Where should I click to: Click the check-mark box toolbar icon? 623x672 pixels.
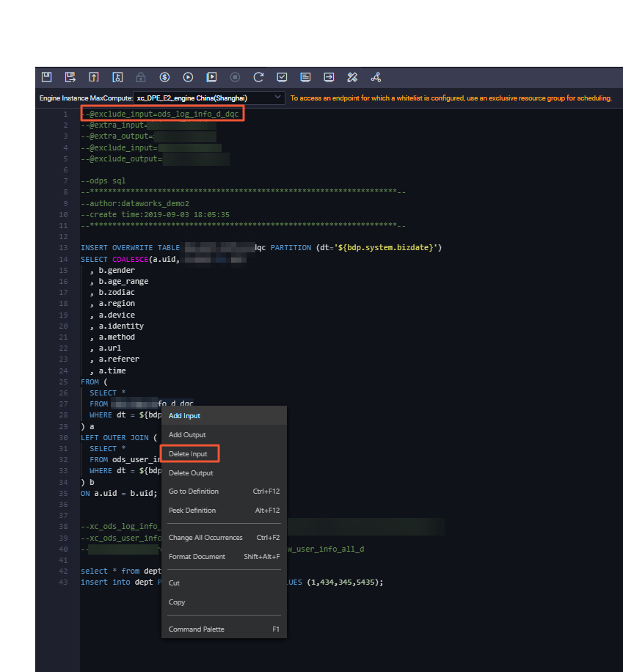click(x=282, y=77)
